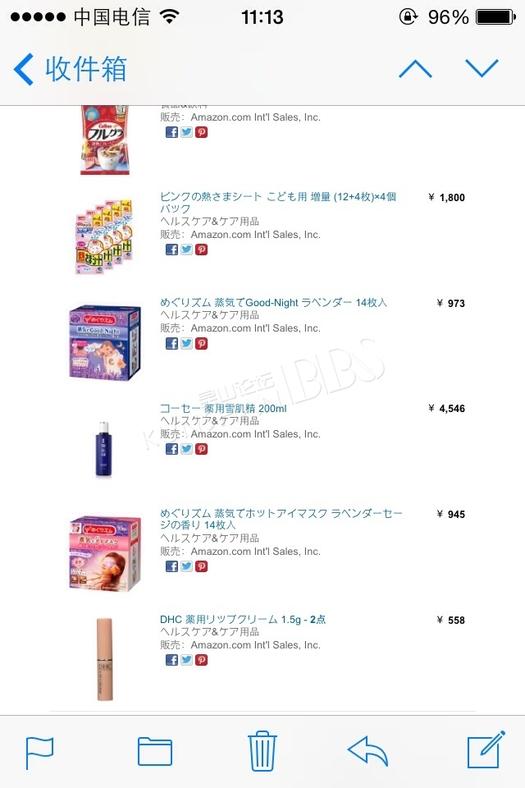Pin the ホットアイマスク item on Pinterest
Viewport: 525px width, 788px height.
201,567
